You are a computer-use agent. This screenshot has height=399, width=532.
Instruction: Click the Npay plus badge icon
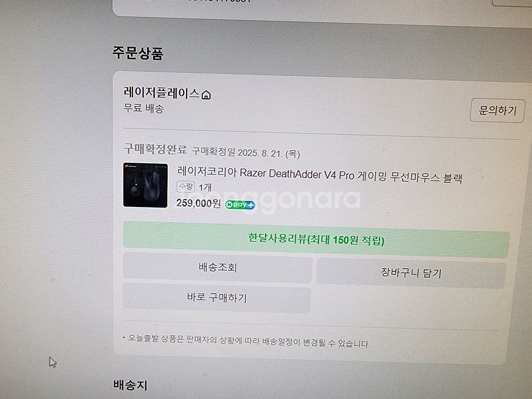click(x=240, y=205)
